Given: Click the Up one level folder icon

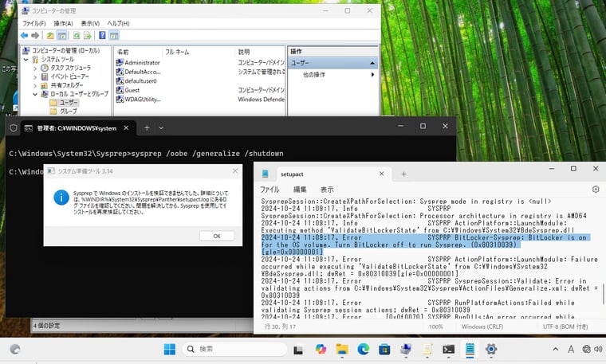Looking at the screenshot, I should pyautogui.click(x=50, y=36).
